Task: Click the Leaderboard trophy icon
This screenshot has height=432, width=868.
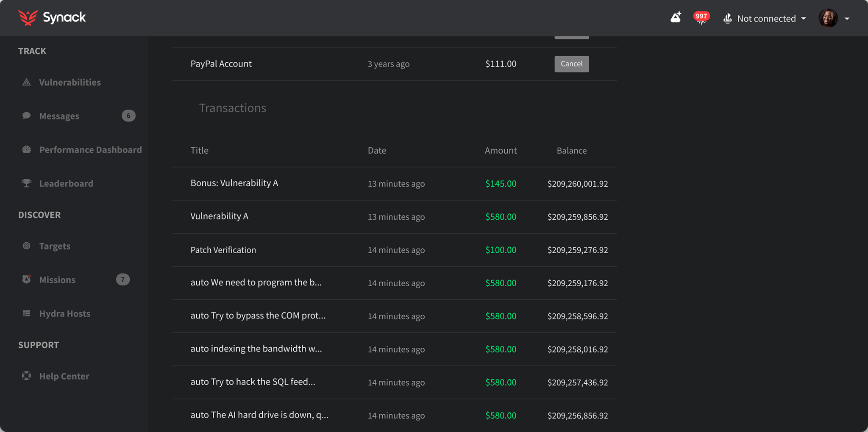Action: [26, 183]
